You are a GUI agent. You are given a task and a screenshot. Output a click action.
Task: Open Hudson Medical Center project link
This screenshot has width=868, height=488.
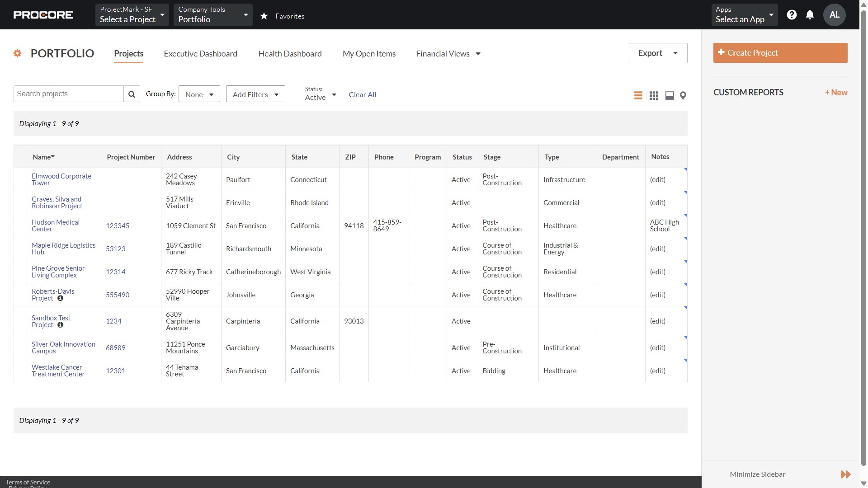55,225
